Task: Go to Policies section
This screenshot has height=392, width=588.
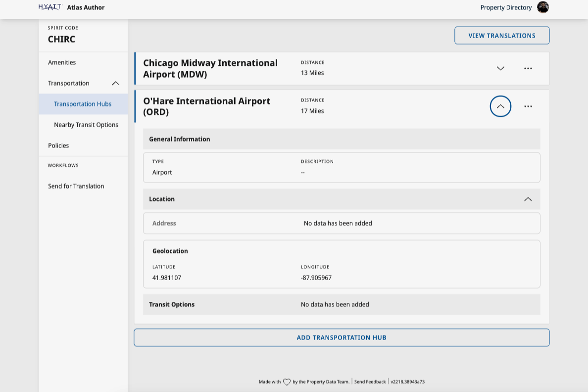Action: 58,146
